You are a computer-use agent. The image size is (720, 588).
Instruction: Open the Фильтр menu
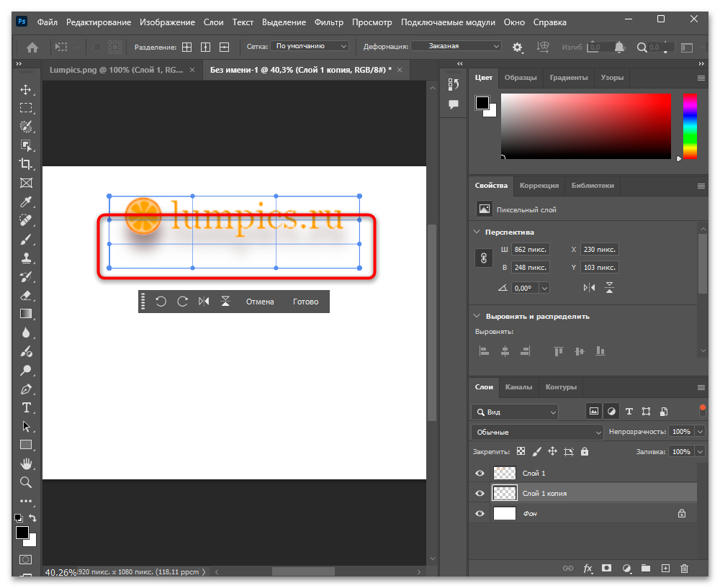click(329, 22)
